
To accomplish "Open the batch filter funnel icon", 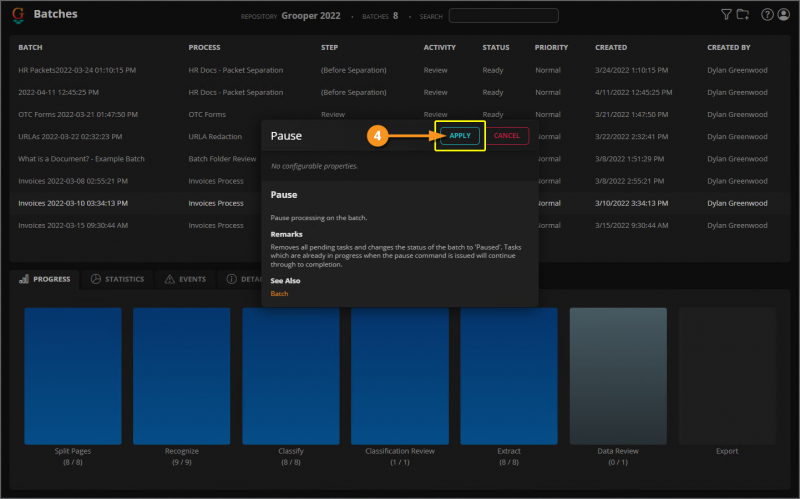I will click(726, 15).
